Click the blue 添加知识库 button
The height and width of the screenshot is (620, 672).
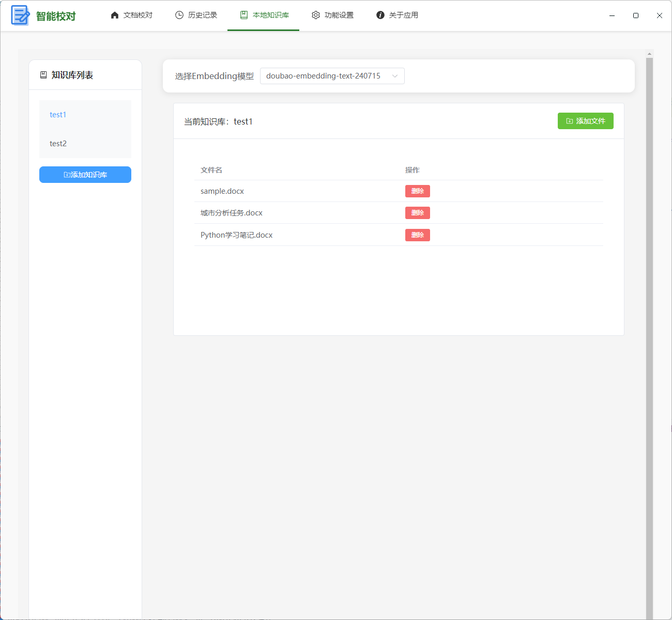[85, 175]
